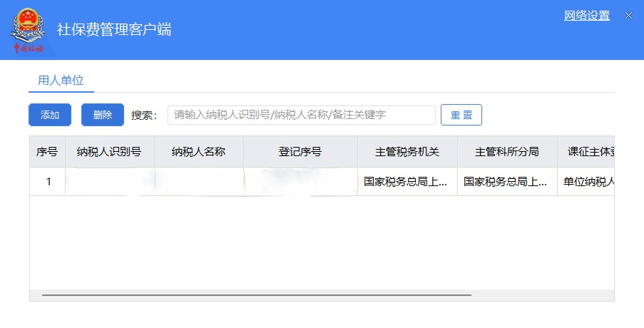Select the 纳税人识别号 column header
The image size is (644, 328).
click(110, 151)
